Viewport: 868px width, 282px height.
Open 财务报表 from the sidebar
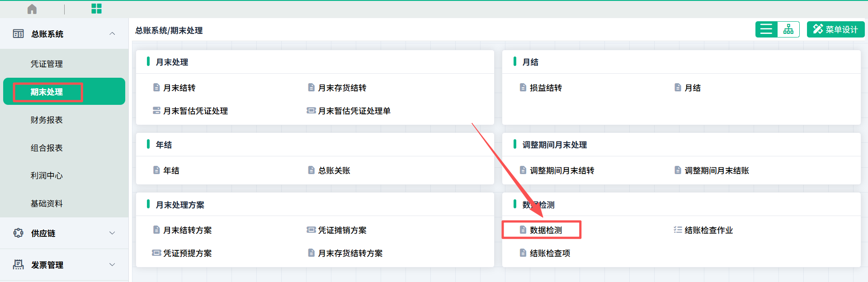[47, 120]
